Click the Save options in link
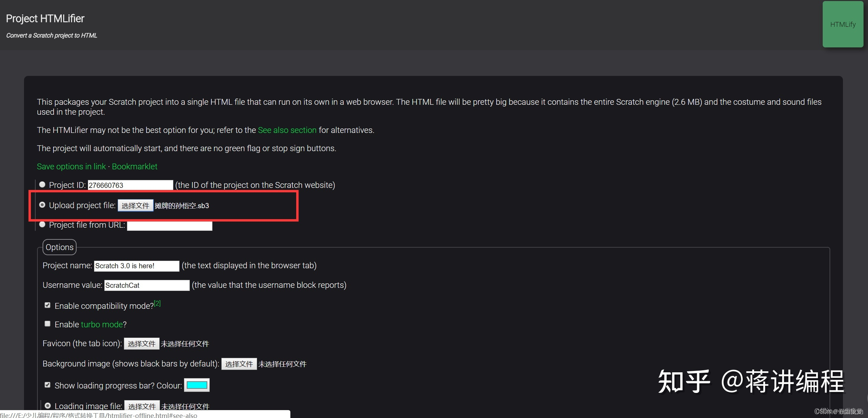This screenshot has width=868, height=418. click(x=71, y=167)
